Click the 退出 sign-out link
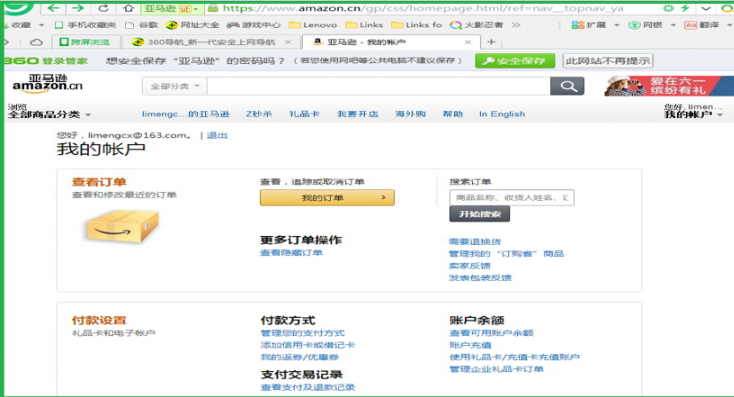The image size is (734, 397). pos(217,135)
